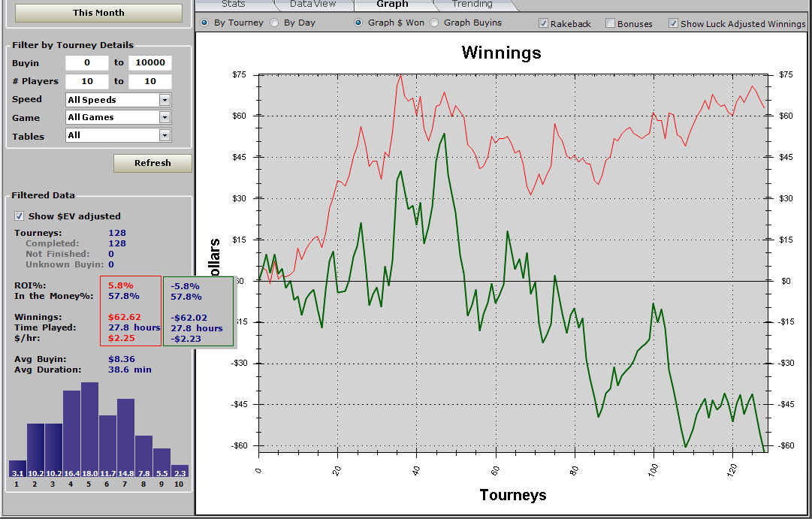Toggle Show Luck Adjusted Winnings checkbox
The image size is (812, 519).
tap(673, 23)
